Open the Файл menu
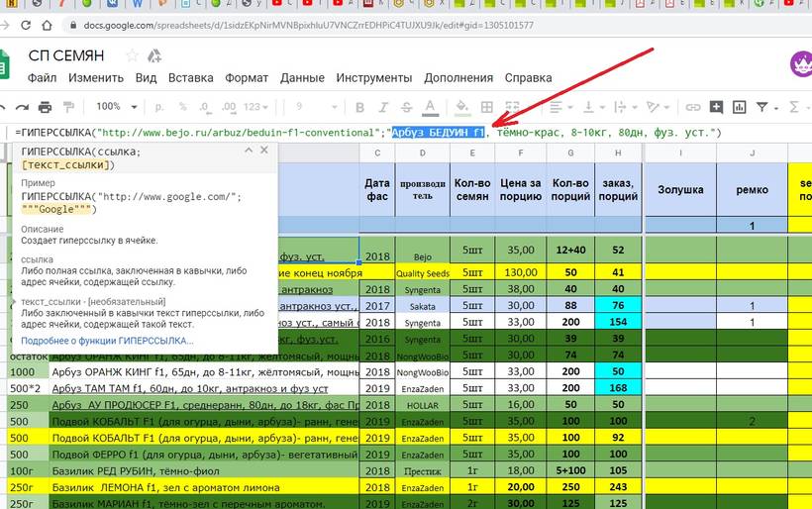The image size is (812, 509). pyautogui.click(x=42, y=77)
